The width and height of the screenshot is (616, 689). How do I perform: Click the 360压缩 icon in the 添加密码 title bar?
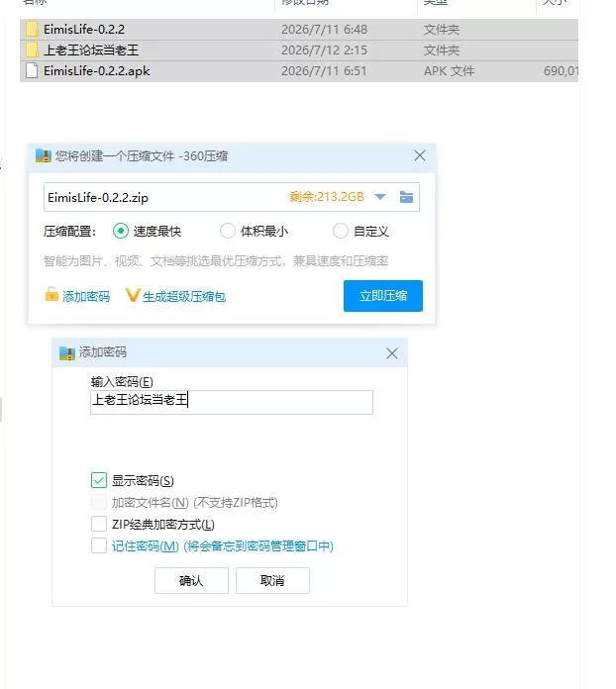pos(67,352)
